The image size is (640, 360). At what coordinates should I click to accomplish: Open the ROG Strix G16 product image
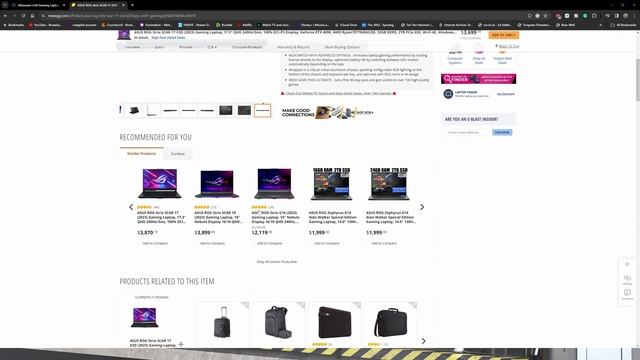coord(274,183)
